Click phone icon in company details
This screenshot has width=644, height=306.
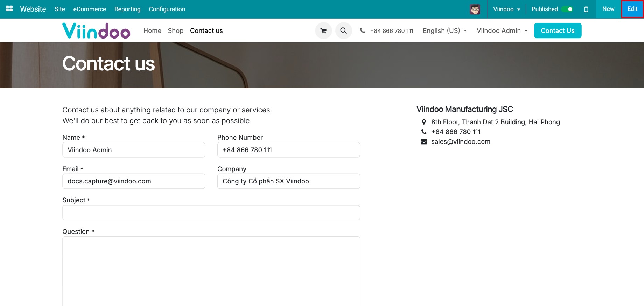424,132
